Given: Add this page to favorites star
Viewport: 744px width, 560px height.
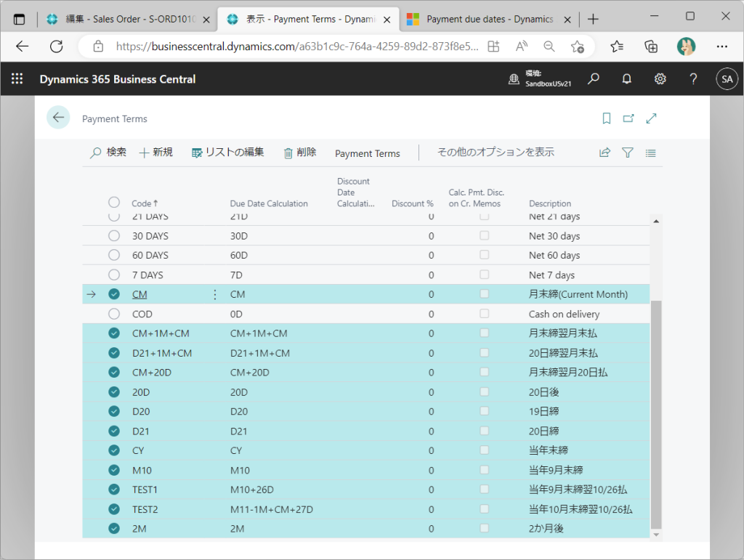Looking at the screenshot, I should pos(578,46).
